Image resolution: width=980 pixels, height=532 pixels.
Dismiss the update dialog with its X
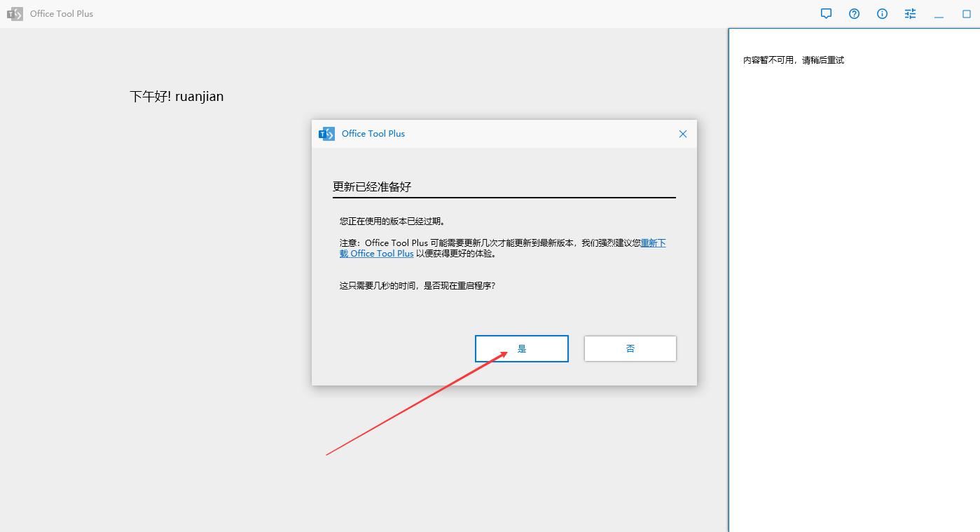682,133
